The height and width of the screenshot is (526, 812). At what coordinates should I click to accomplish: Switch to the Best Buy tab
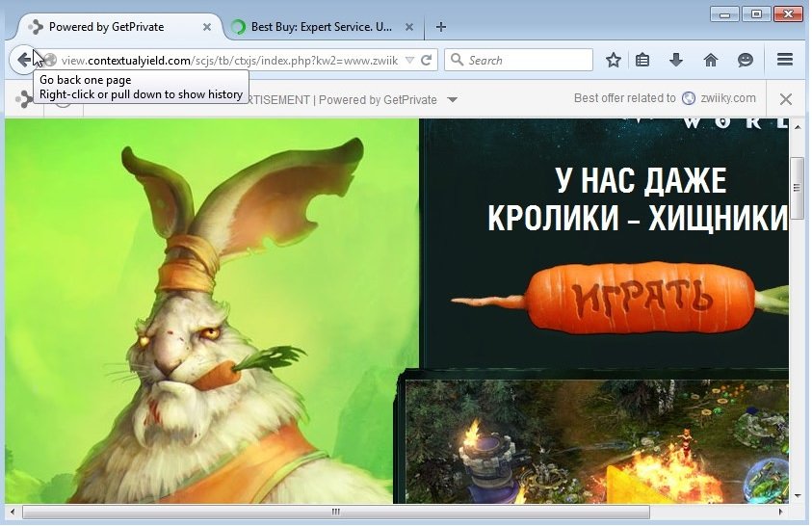pyautogui.click(x=322, y=27)
